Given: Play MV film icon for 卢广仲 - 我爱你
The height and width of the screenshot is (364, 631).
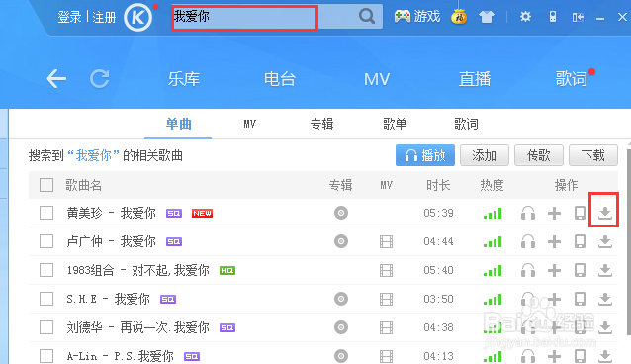Looking at the screenshot, I should pyautogui.click(x=386, y=241).
